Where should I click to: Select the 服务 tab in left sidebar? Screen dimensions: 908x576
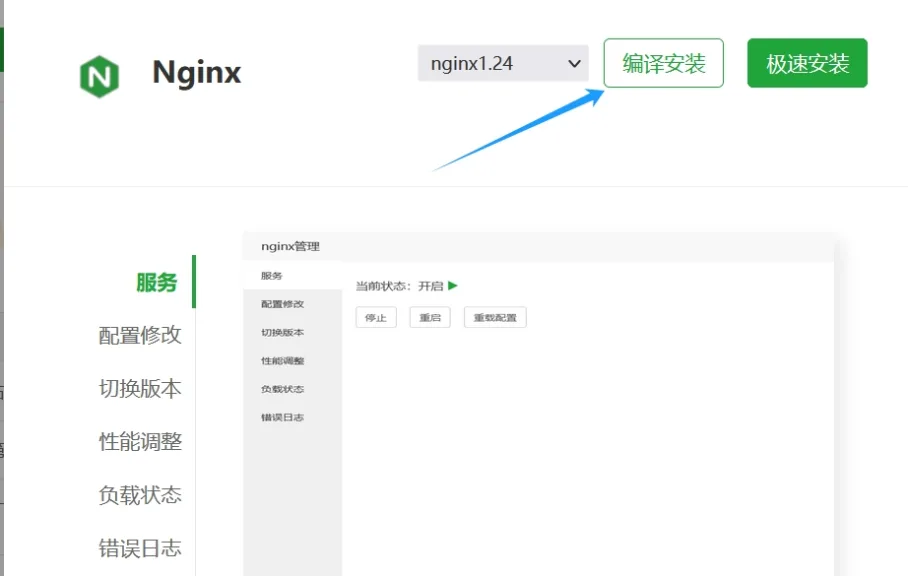(156, 283)
